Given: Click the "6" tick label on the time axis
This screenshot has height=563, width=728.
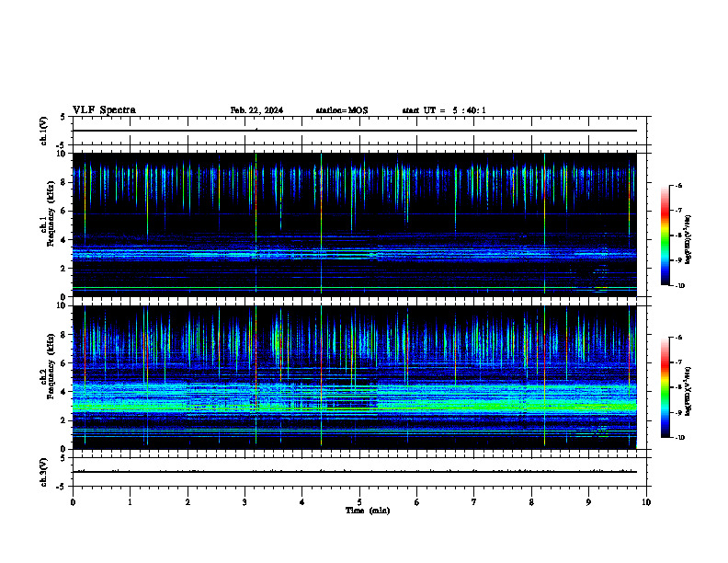Looking at the screenshot, I should [417, 502].
